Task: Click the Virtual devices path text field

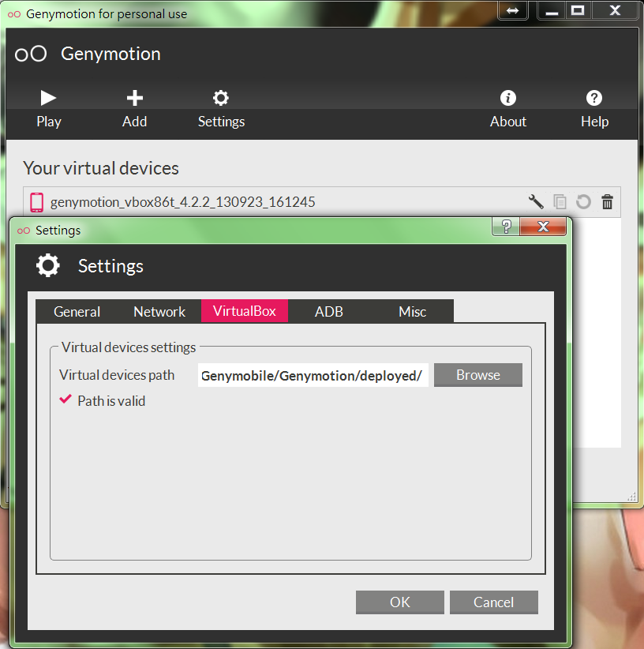Action: 313,376
